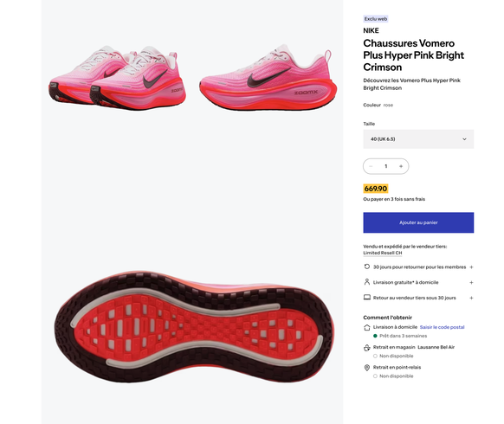Open the shoe outsole product image
The width and height of the screenshot is (504, 424).
(x=194, y=327)
